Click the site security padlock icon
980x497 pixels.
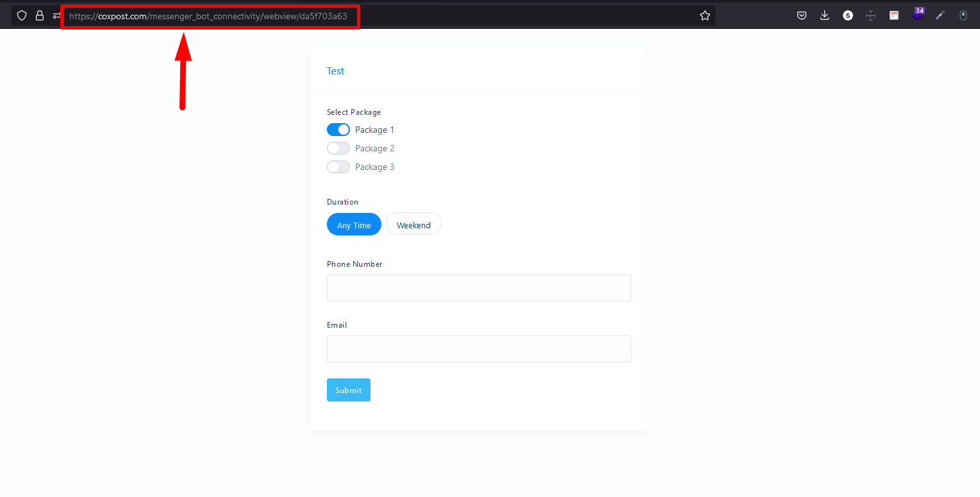40,15
